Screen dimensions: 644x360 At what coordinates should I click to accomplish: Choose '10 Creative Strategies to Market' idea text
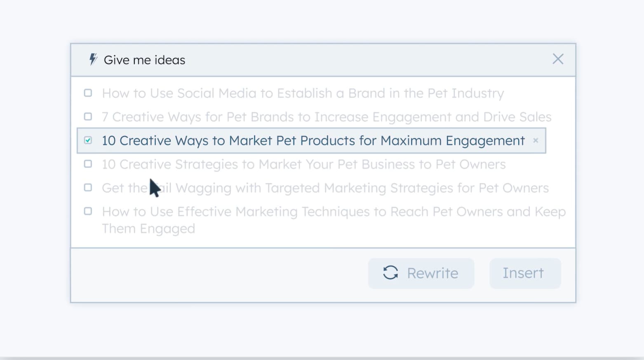click(x=303, y=164)
